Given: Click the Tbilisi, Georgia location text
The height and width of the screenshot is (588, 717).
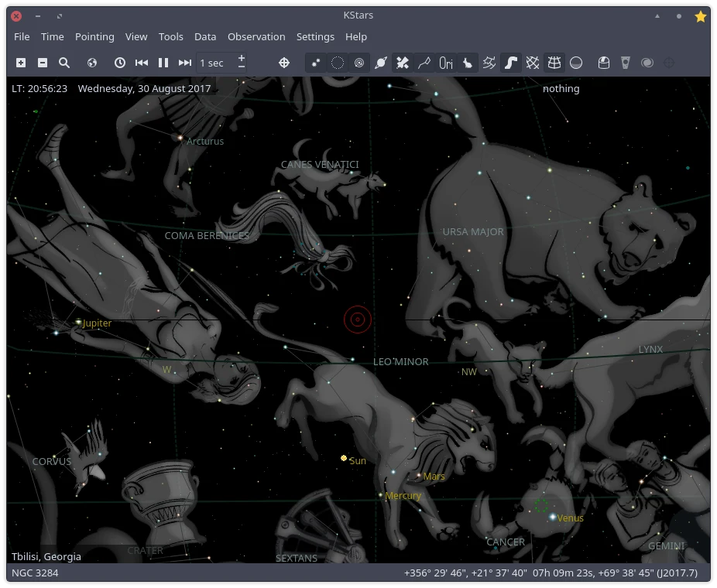Looking at the screenshot, I should (x=46, y=556).
